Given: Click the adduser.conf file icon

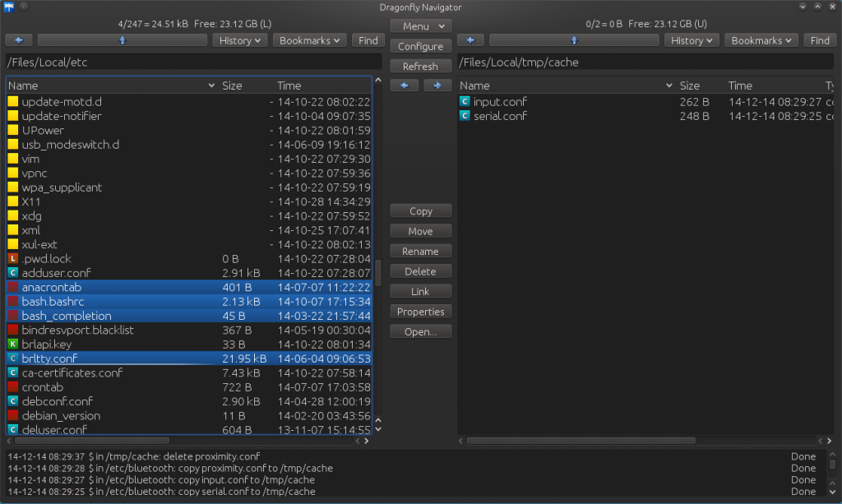Looking at the screenshot, I should coord(13,273).
